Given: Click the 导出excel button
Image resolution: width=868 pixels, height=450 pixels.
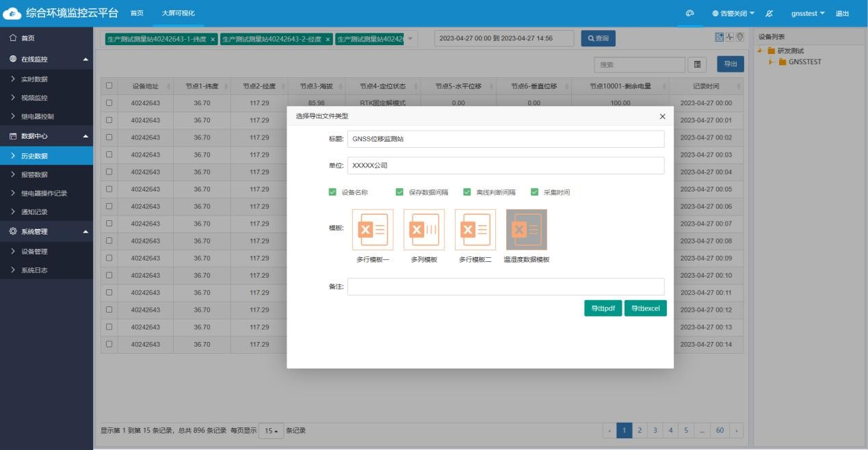Looking at the screenshot, I should pos(645,308).
